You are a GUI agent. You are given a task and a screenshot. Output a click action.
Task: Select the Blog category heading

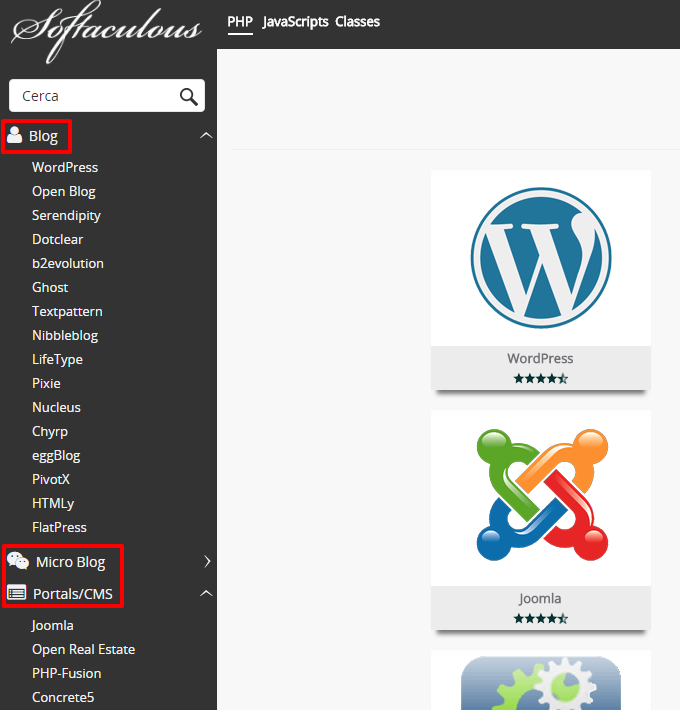pos(43,136)
